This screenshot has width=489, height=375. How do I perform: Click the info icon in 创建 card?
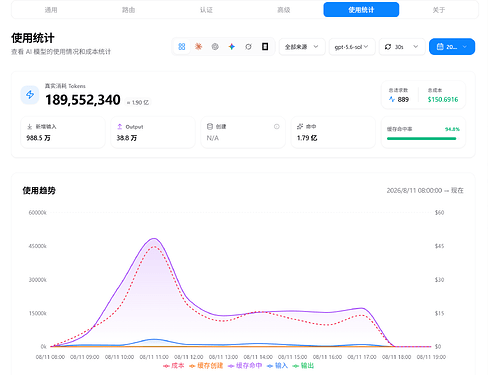[277, 126]
